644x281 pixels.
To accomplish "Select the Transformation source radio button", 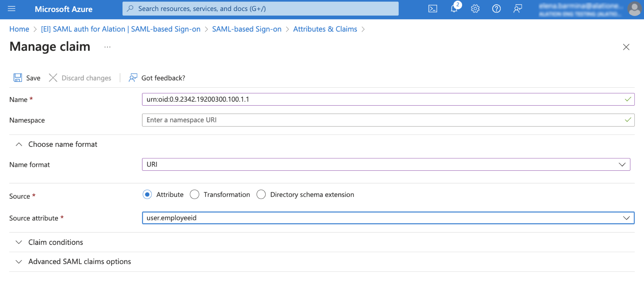I will (x=194, y=194).
